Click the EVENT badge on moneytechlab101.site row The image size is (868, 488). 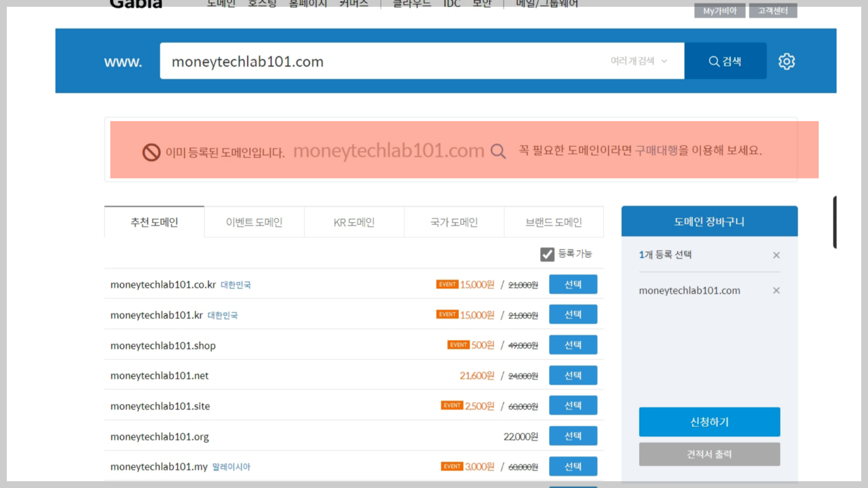tap(452, 405)
